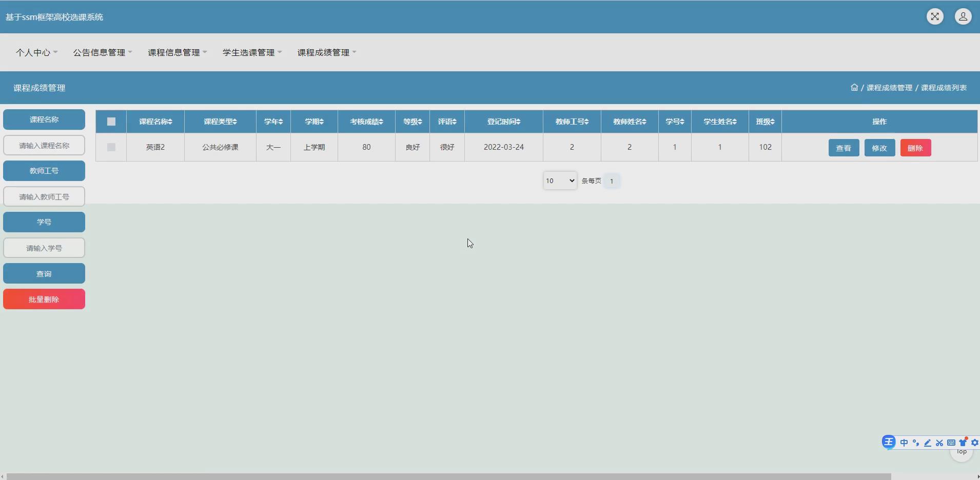
Task: Sort table by 登记时间 column header
Action: tap(504, 122)
